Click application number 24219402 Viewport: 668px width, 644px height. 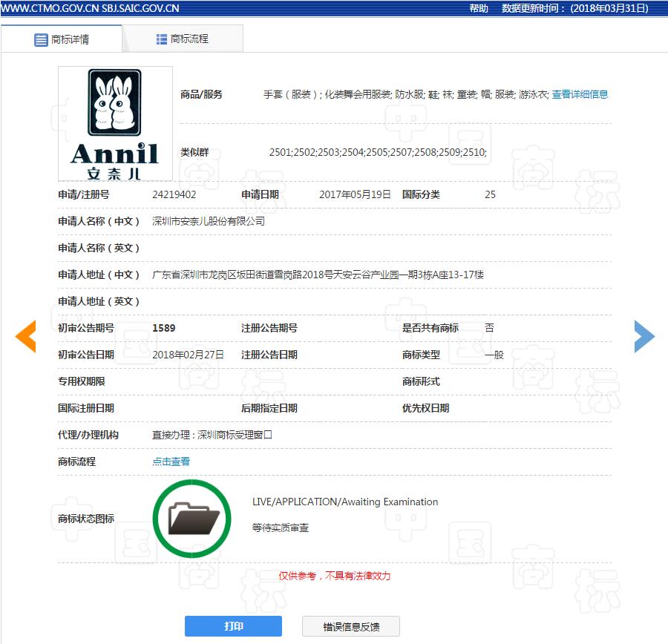pos(175,194)
